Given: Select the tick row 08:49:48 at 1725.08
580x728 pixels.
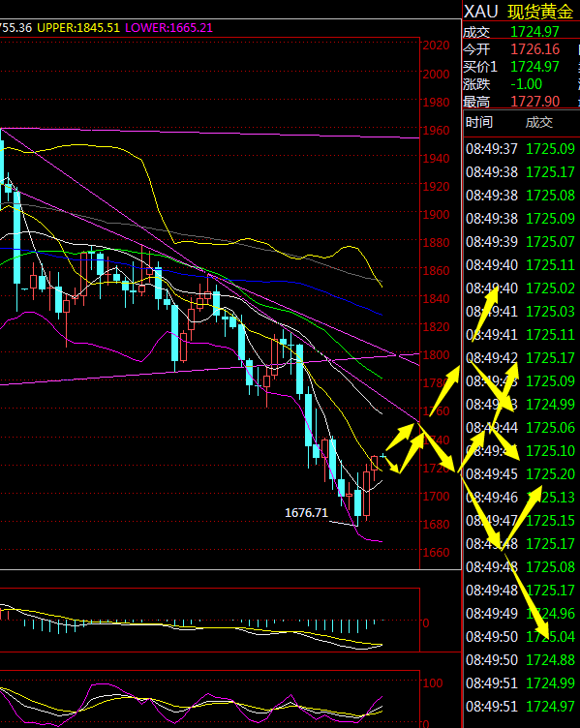Looking at the screenshot, I should [x=521, y=567].
